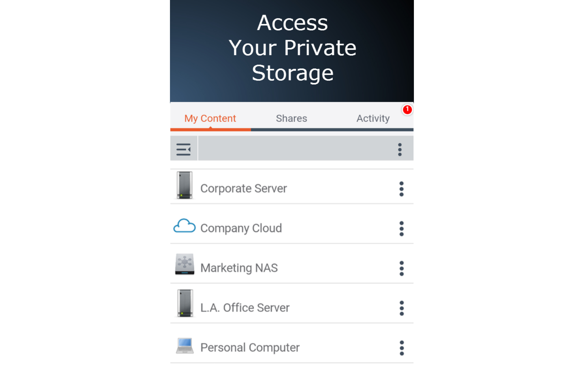Click the orange tab indicator bar
This screenshot has width=588, height=367.
tap(210, 130)
